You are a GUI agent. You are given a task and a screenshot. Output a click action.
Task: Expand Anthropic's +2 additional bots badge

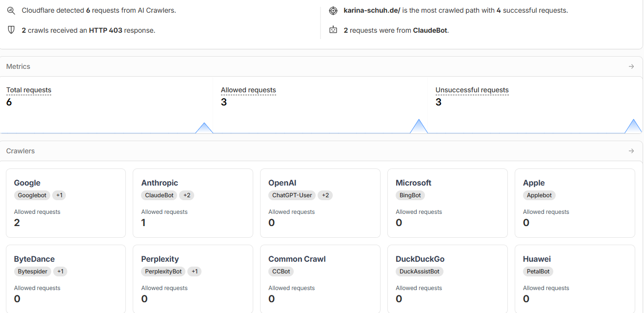(x=187, y=195)
